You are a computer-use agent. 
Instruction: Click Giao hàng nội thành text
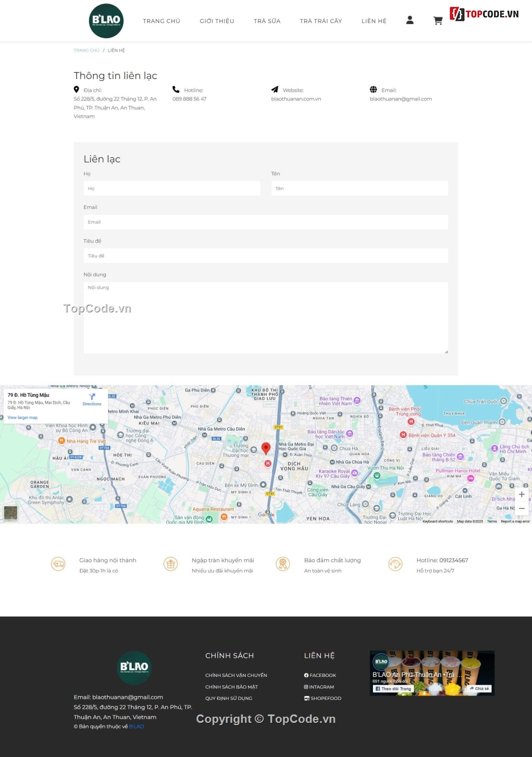coord(108,560)
